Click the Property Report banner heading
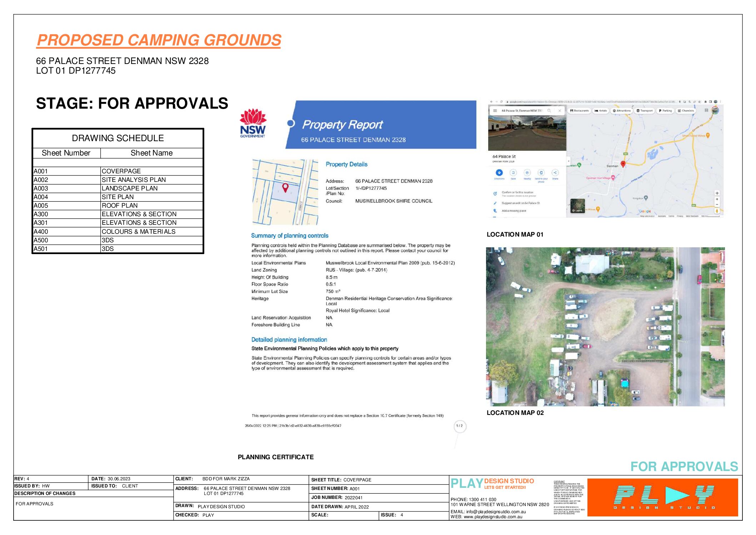Viewport: 756px width, 535px height. tap(342, 124)
